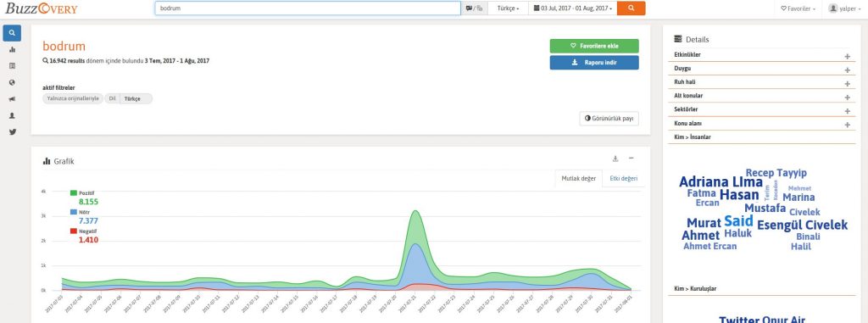Viewport: 868px width, 323px height.
Task: Open the search section in the sidebar
Action: pos(12,33)
